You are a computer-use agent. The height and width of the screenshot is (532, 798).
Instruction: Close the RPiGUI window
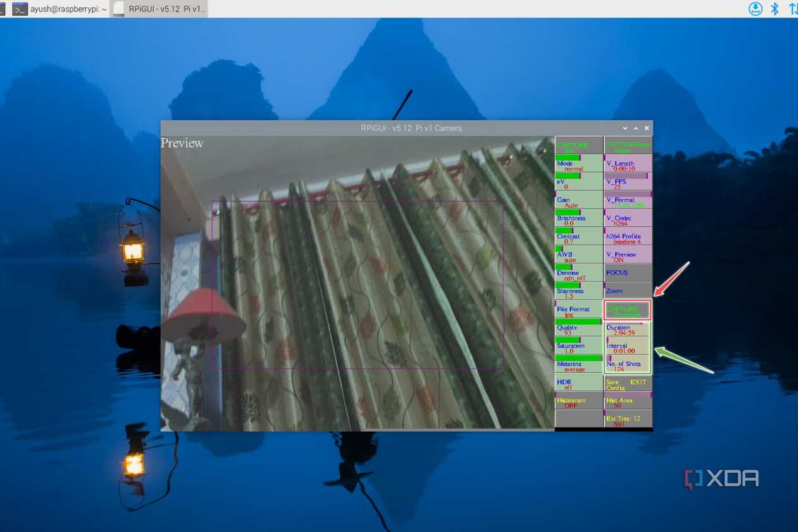tap(647, 128)
